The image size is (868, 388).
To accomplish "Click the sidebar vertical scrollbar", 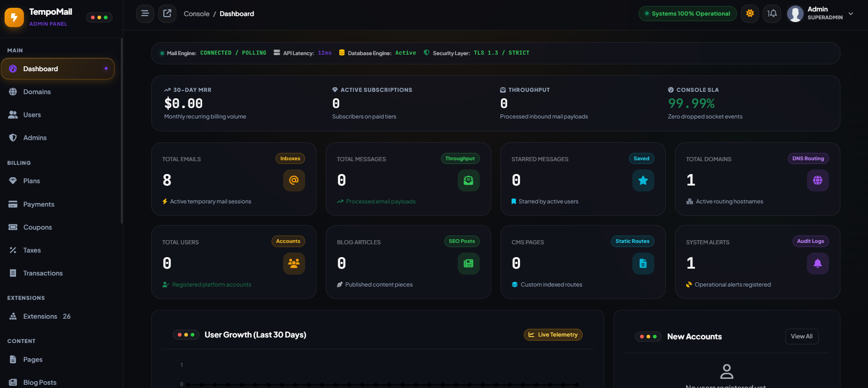I will [122, 131].
